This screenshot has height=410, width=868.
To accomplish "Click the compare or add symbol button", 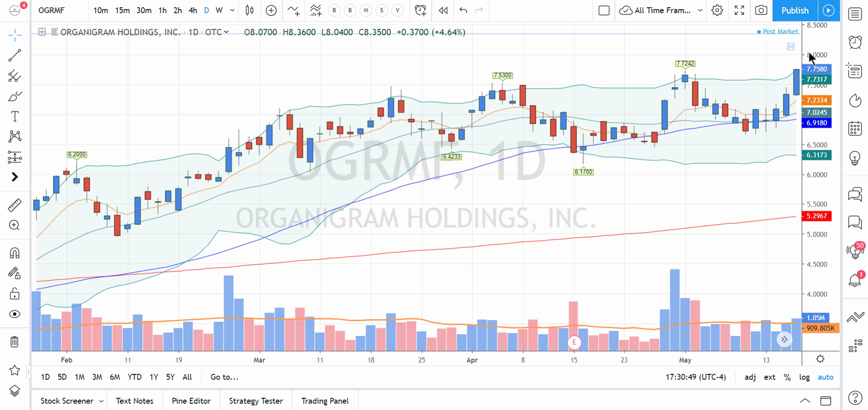I will point(271,10).
